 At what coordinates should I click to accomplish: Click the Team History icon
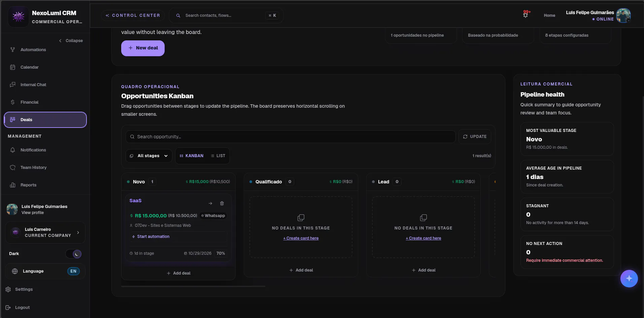(x=12, y=168)
